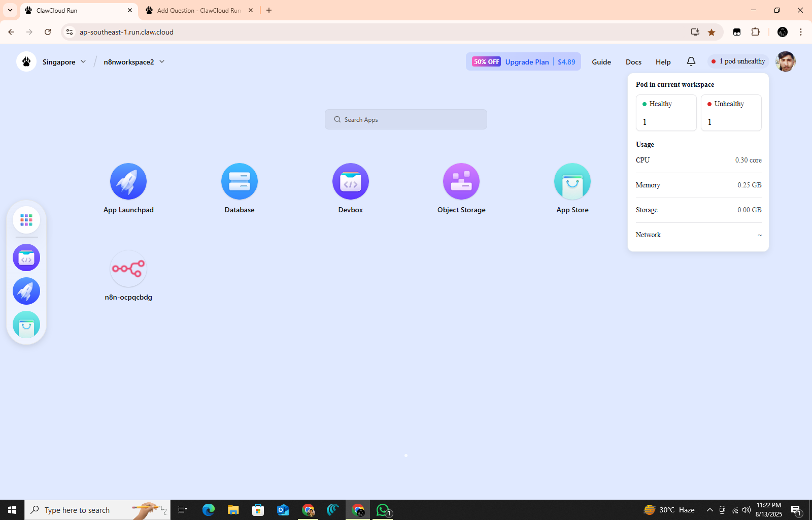Open Microsoft Store from the taskbar
This screenshot has width=812, height=520.
click(258, 510)
